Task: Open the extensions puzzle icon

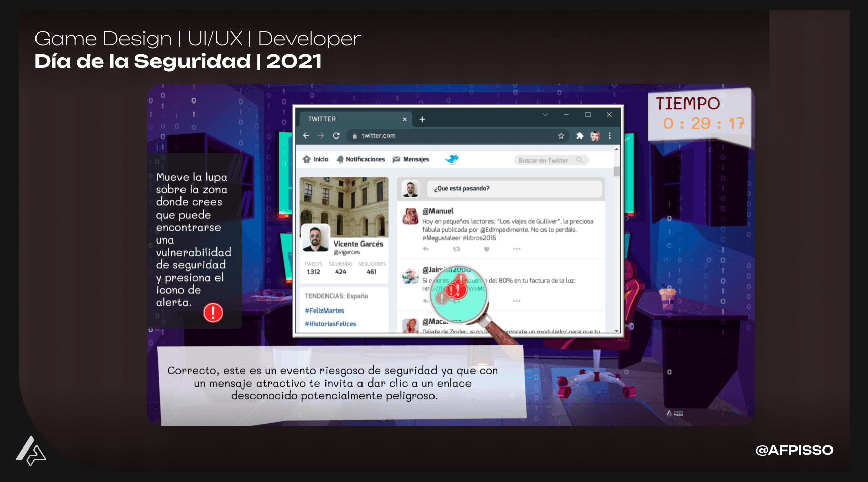Action: pyautogui.click(x=580, y=136)
